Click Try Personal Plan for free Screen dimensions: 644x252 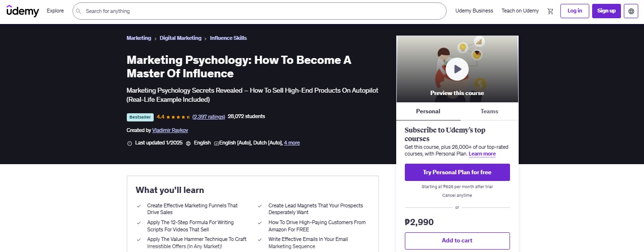(457, 172)
